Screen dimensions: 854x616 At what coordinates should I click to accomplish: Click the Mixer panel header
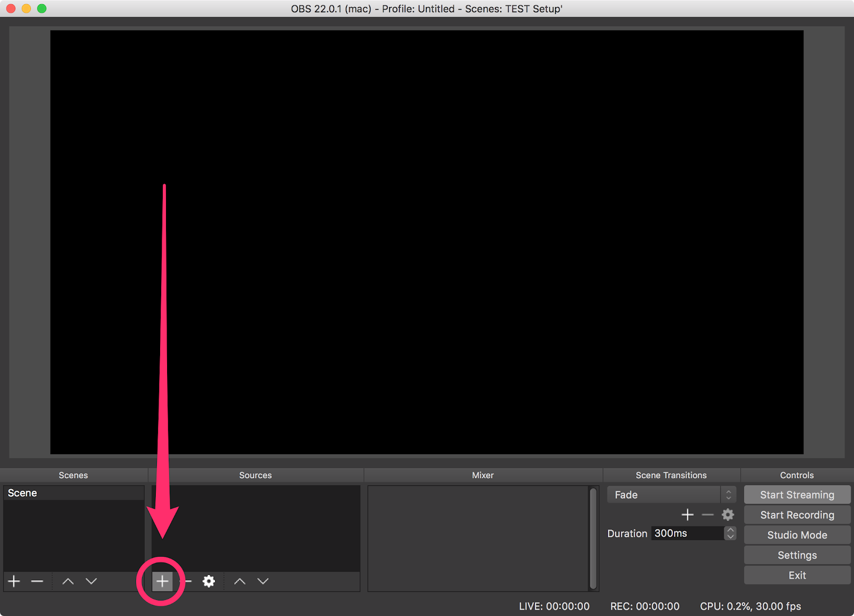pos(483,475)
